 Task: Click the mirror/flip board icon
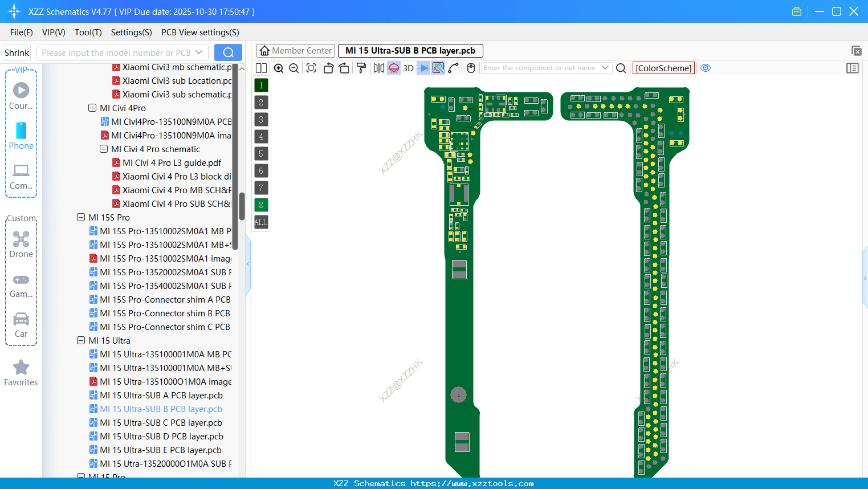click(378, 68)
